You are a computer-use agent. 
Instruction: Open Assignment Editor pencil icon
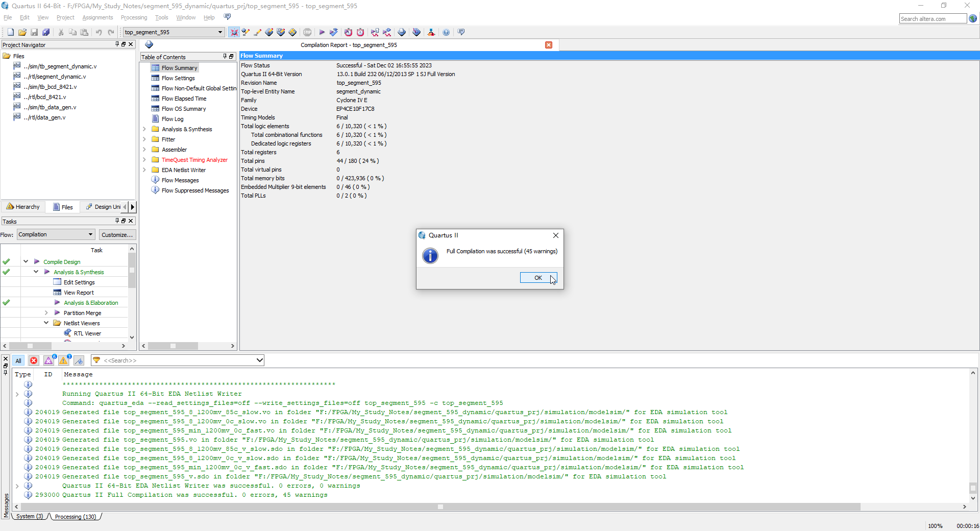point(257,32)
